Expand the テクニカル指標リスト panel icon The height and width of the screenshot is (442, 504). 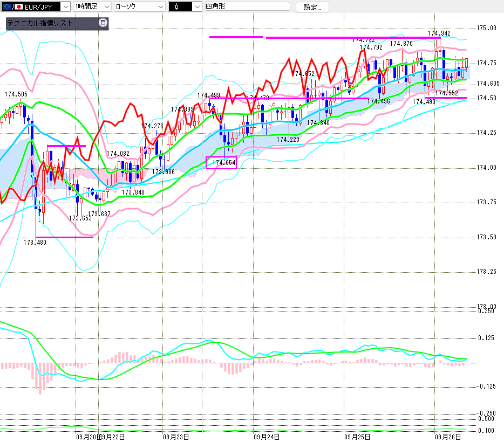click(104, 23)
